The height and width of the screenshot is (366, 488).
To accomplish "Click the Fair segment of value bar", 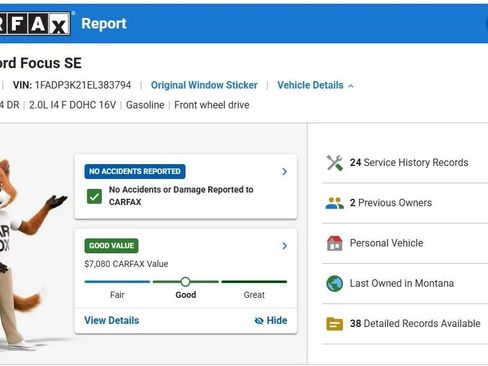I will 117,282.
